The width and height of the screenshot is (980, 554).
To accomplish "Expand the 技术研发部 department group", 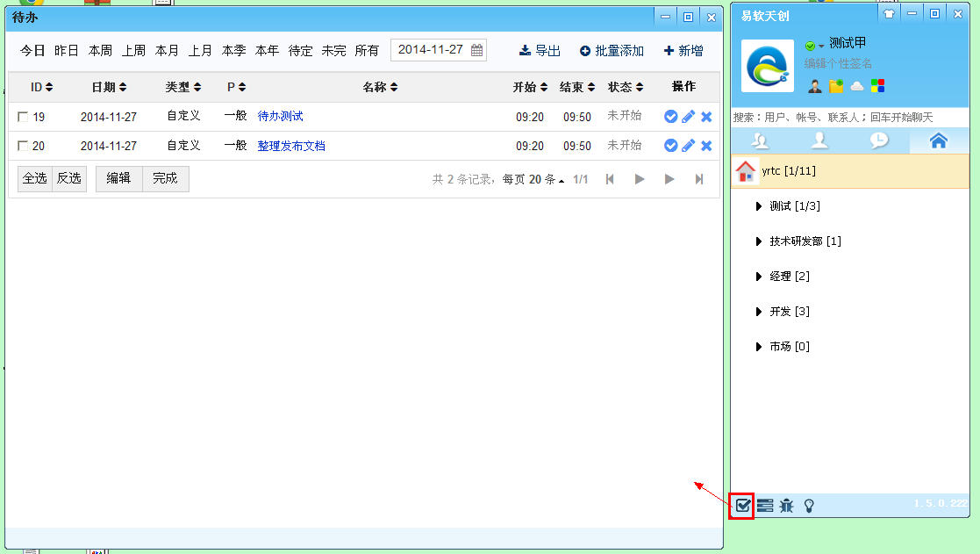I will coord(759,241).
